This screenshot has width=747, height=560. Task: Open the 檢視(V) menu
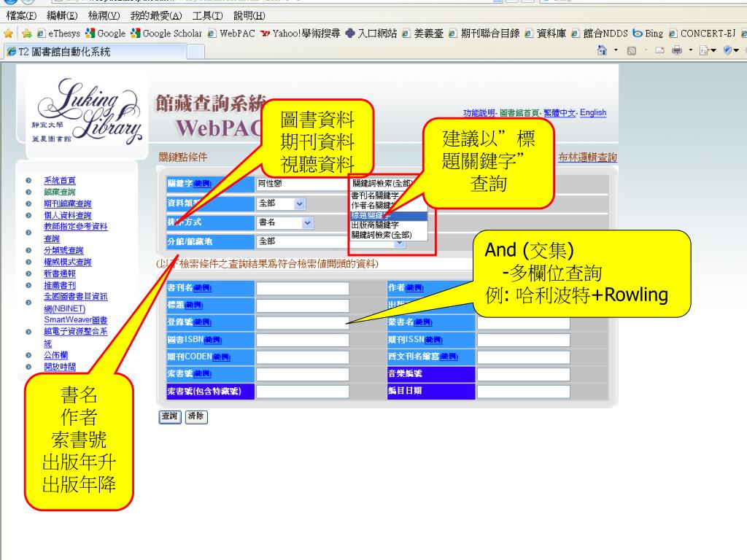(104, 15)
